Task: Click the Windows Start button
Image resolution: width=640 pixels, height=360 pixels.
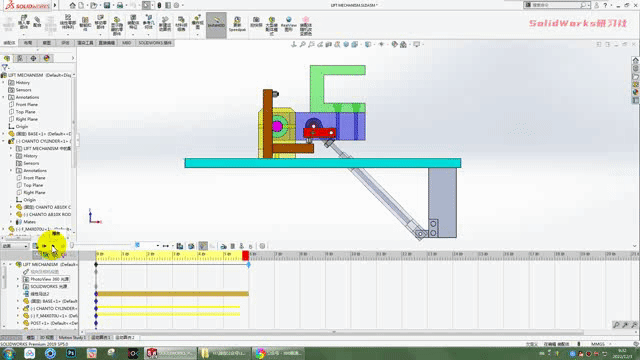Action: (x=8, y=353)
